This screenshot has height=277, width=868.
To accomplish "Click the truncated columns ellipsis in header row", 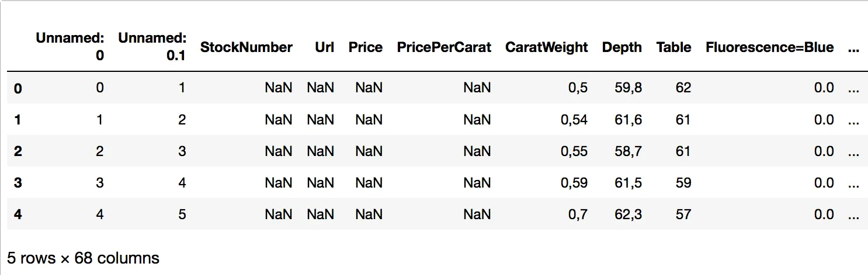I will point(853,47).
